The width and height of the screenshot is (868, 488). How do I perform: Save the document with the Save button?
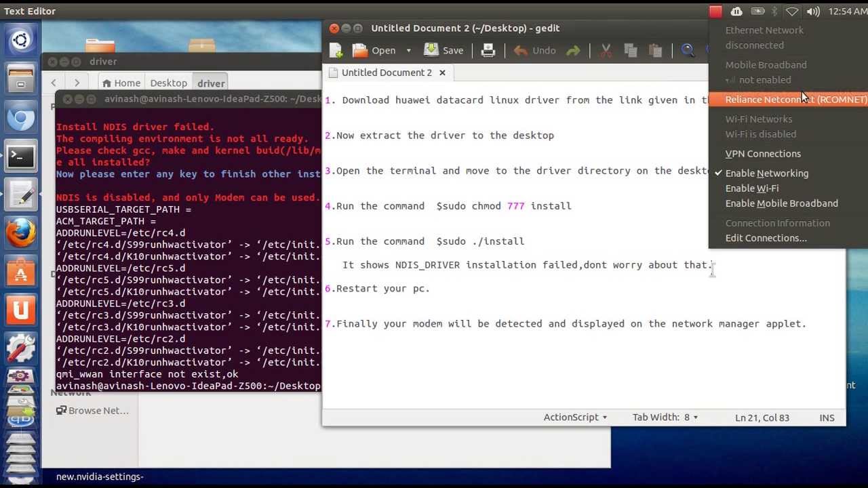pos(443,50)
